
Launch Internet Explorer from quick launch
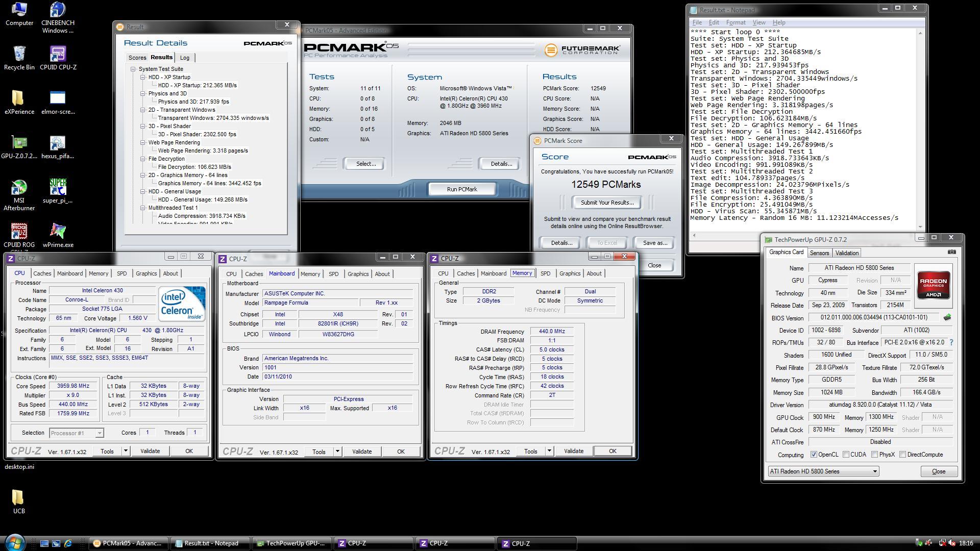(x=68, y=543)
